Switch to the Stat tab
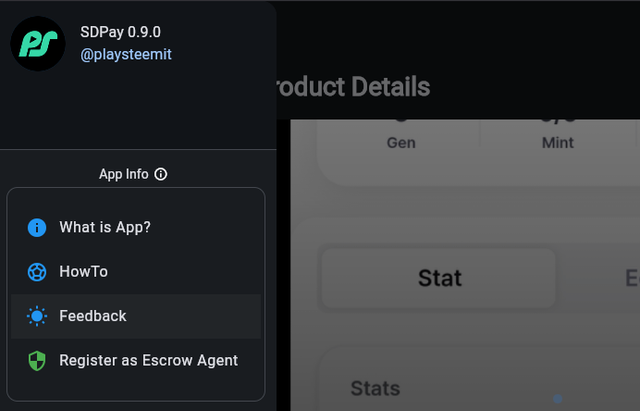 (439, 277)
